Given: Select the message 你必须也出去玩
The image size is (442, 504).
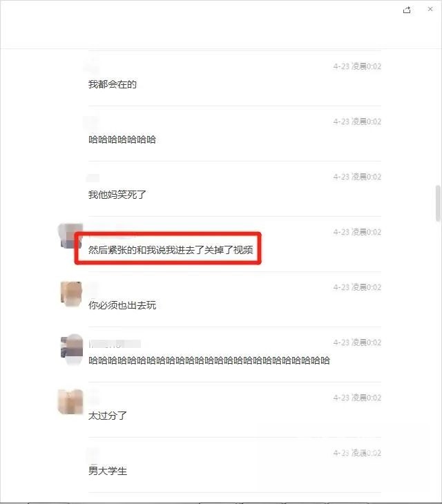Looking at the screenshot, I should pyautogui.click(x=122, y=305).
